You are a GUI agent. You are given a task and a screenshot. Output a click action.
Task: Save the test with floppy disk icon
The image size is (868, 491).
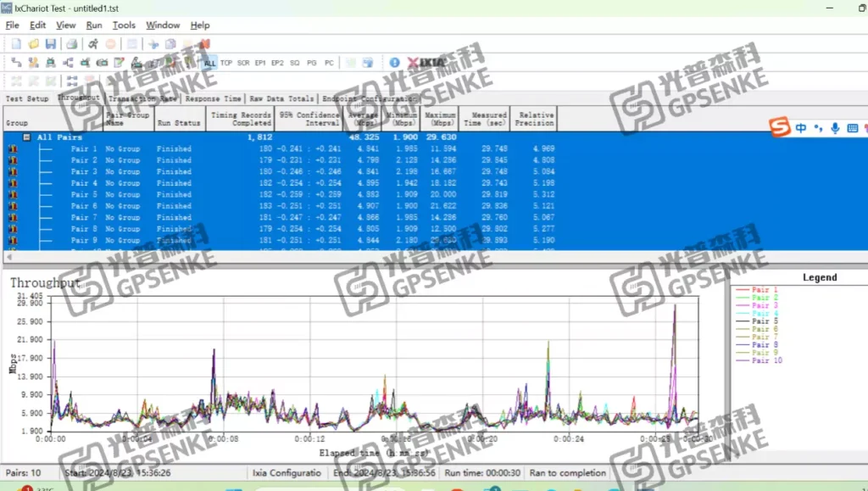[50, 44]
